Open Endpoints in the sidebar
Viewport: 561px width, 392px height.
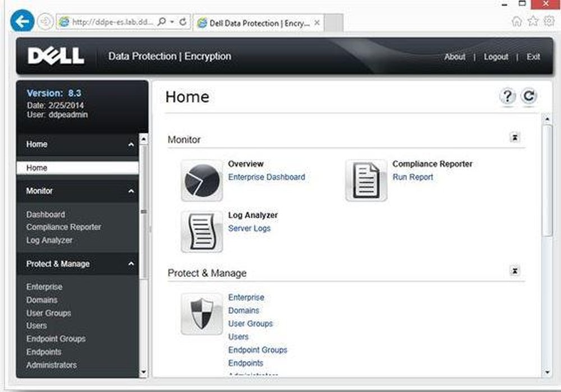point(44,352)
